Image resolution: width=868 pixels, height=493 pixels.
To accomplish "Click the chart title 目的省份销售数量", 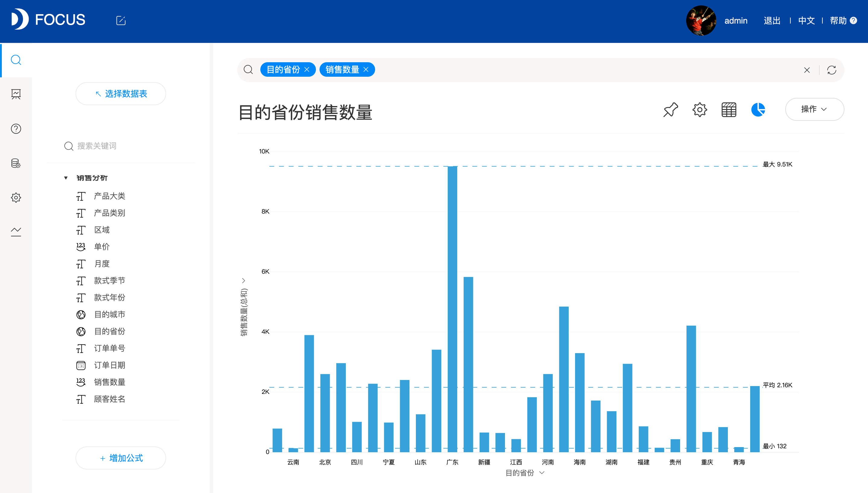I will tap(305, 112).
